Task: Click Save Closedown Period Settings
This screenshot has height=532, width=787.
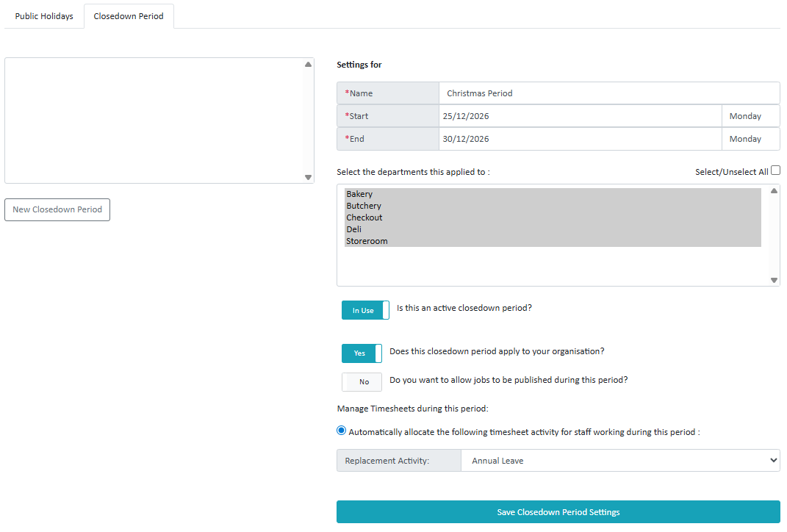Action: click(x=558, y=512)
